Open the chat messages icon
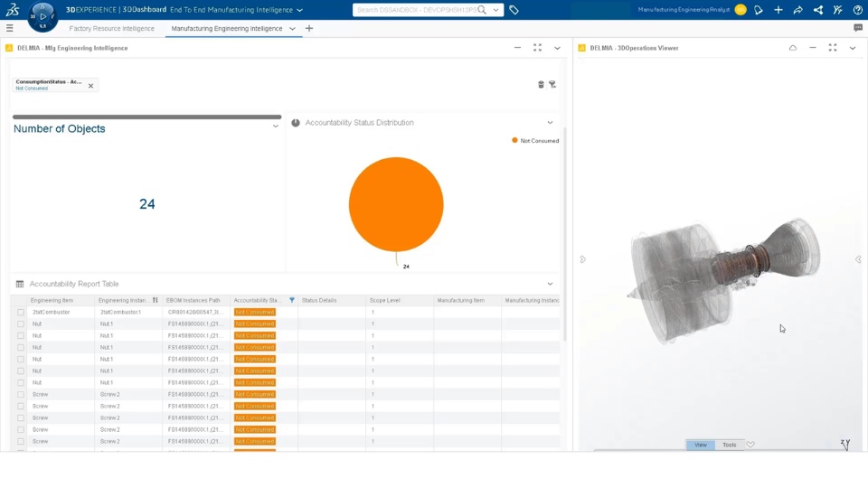 click(x=857, y=28)
